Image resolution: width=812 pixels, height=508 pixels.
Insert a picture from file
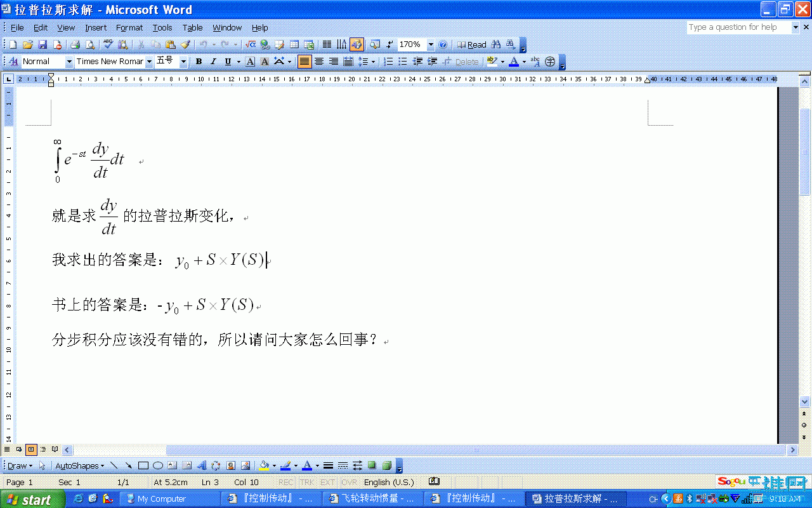[x=246, y=465]
